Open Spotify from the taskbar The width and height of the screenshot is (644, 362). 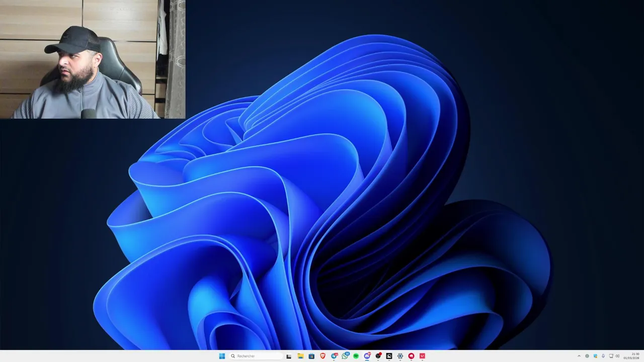click(356, 356)
